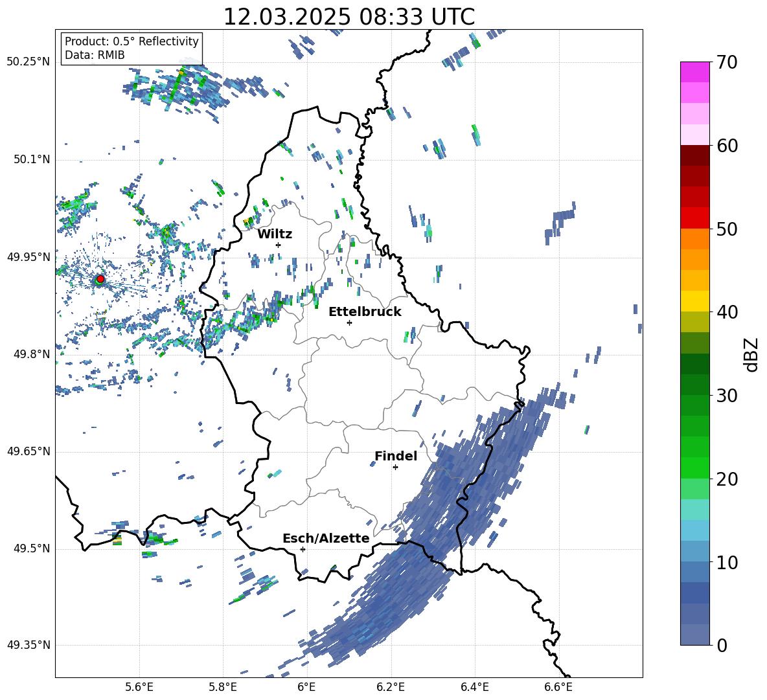
Task: Click the colorbar tick value 20
Action: tap(727, 479)
